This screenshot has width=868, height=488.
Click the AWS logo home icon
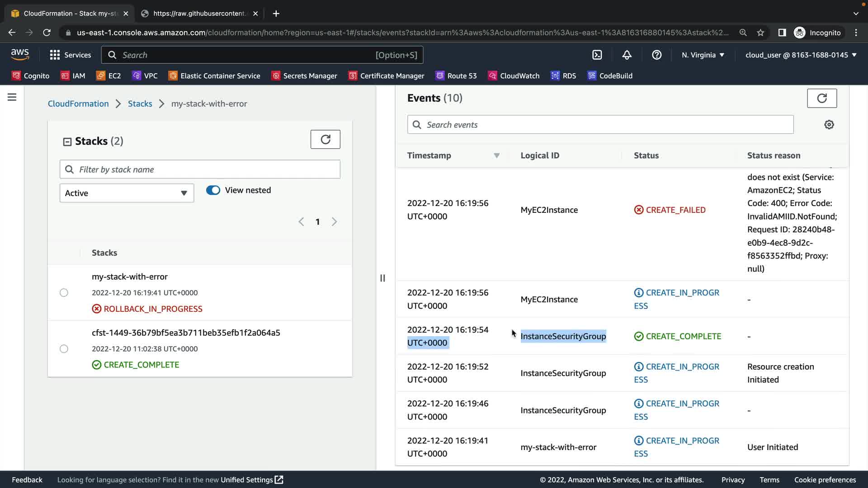[20, 55]
